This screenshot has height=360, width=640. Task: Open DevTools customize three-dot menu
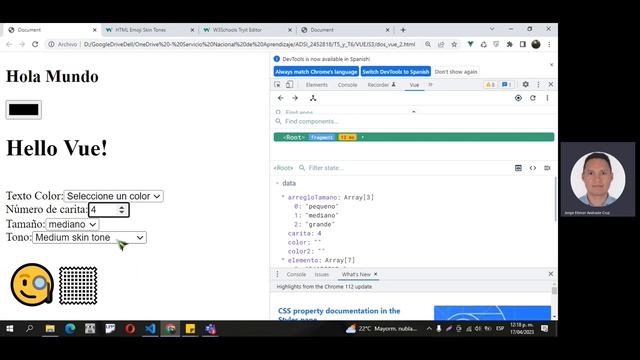tap(538, 84)
